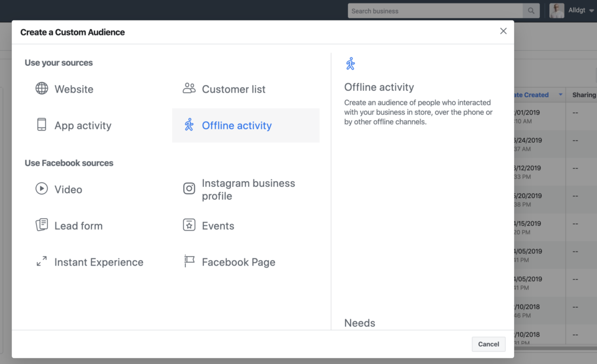Open the Alldgt account dropdown arrow
This screenshot has height=364, width=597.
tap(591, 11)
